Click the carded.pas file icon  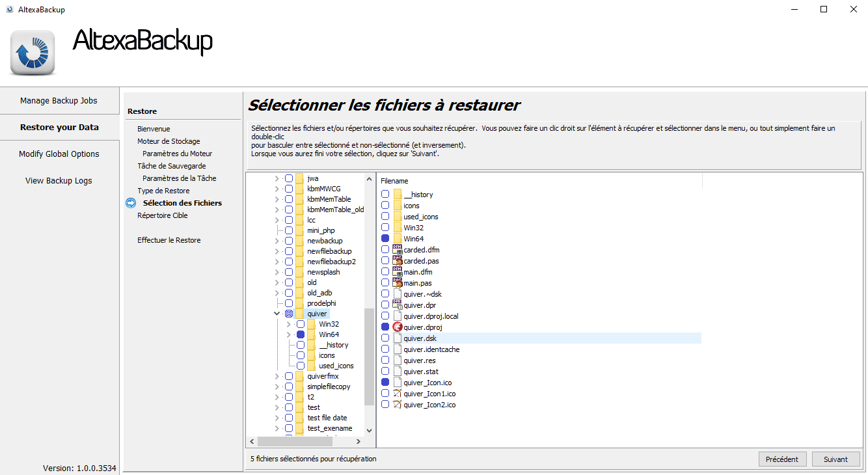tap(397, 260)
